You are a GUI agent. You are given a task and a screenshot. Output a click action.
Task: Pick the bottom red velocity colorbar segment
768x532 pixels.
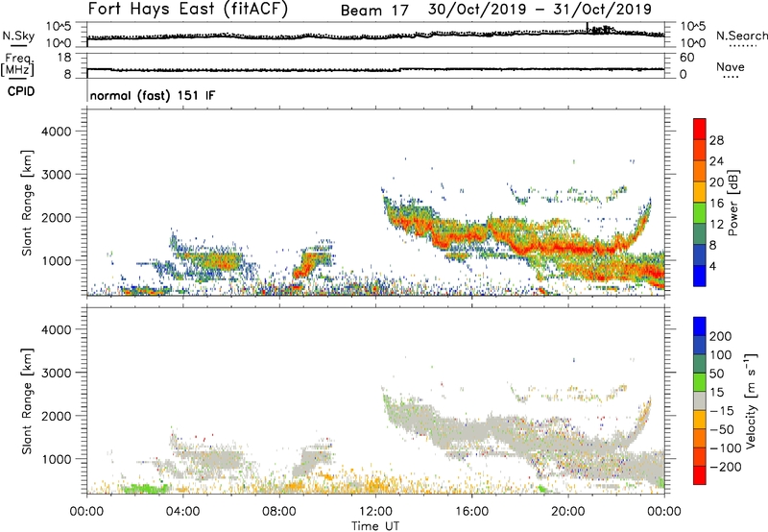[x=700, y=475]
